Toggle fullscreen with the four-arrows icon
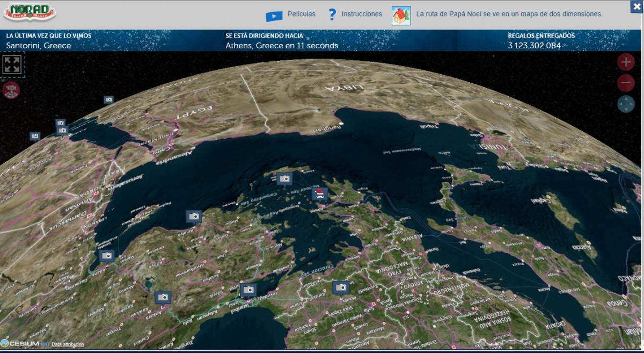644x353 pixels. point(12,64)
